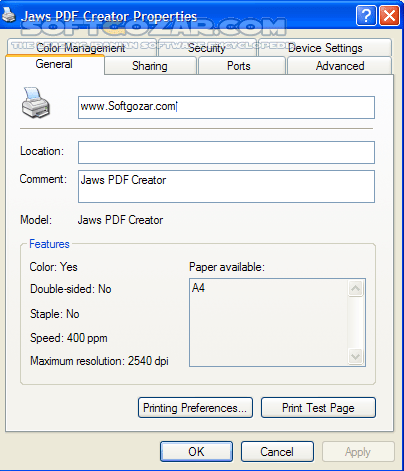Close the Jaws PDF Creator Properties dialog
Viewport: 404px width, 471px height.
coord(389,15)
